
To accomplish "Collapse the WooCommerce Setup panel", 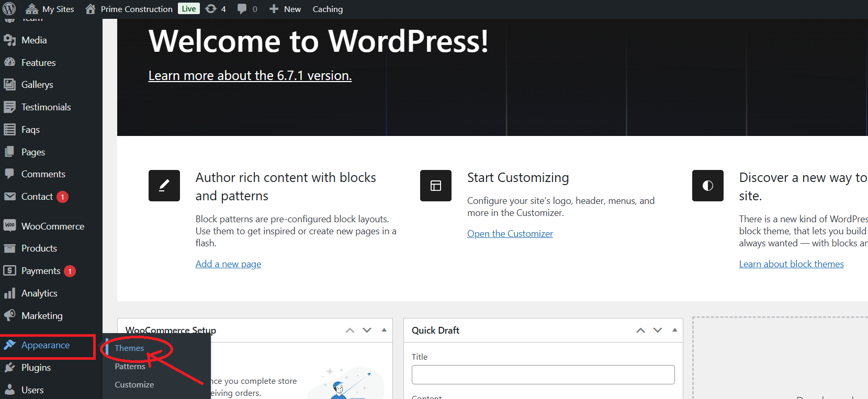I will point(384,330).
